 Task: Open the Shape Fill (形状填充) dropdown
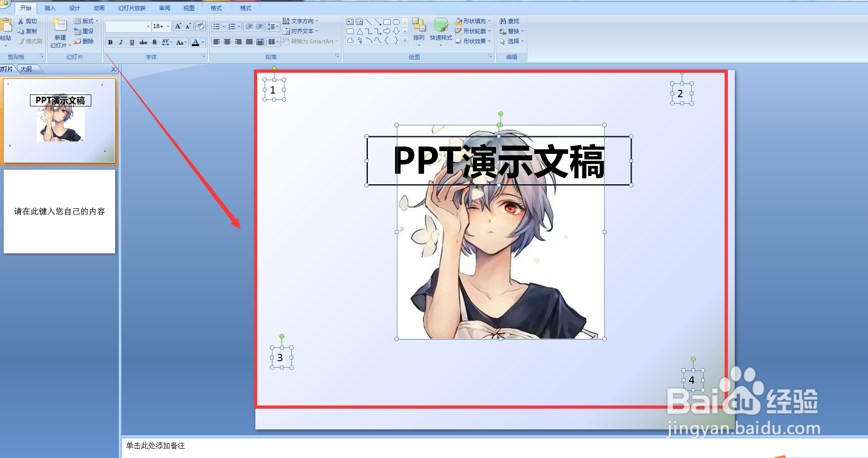(473, 21)
